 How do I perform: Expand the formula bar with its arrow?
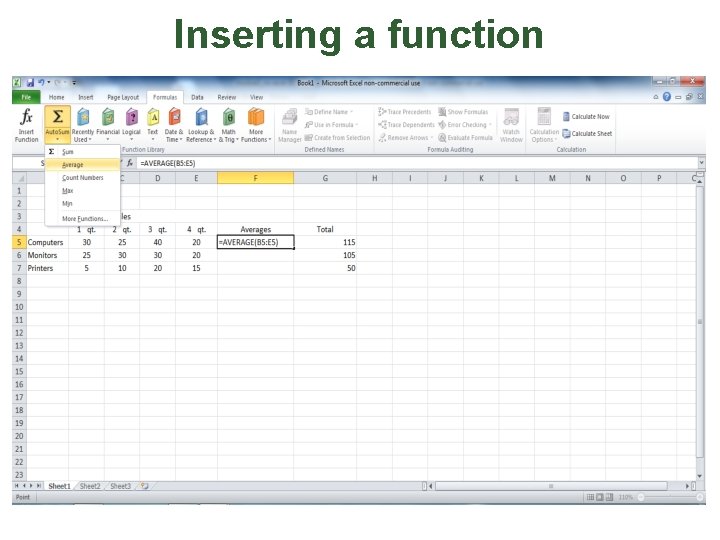(x=701, y=163)
